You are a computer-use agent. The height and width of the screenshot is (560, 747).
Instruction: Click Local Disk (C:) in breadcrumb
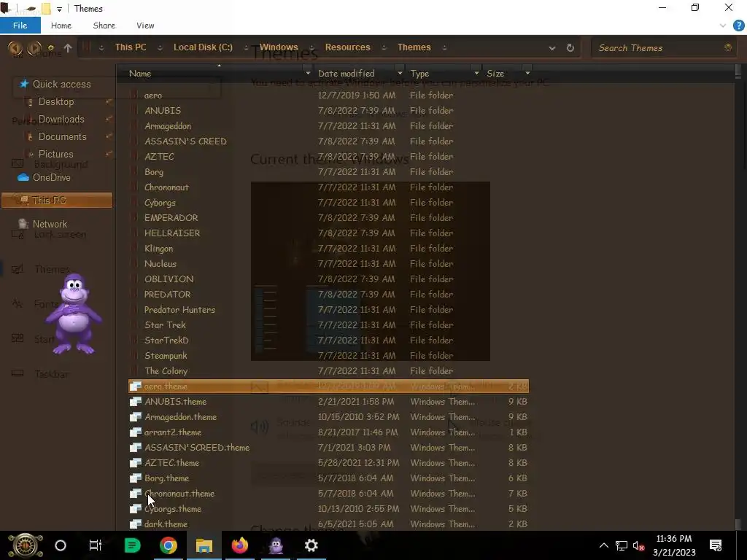[x=203, y=47]
